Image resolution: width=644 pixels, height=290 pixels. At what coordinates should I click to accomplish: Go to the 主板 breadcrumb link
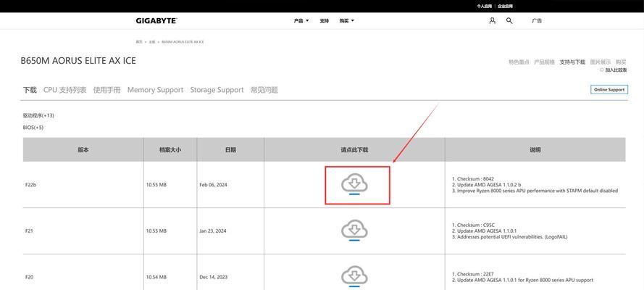tap(152, 42)
